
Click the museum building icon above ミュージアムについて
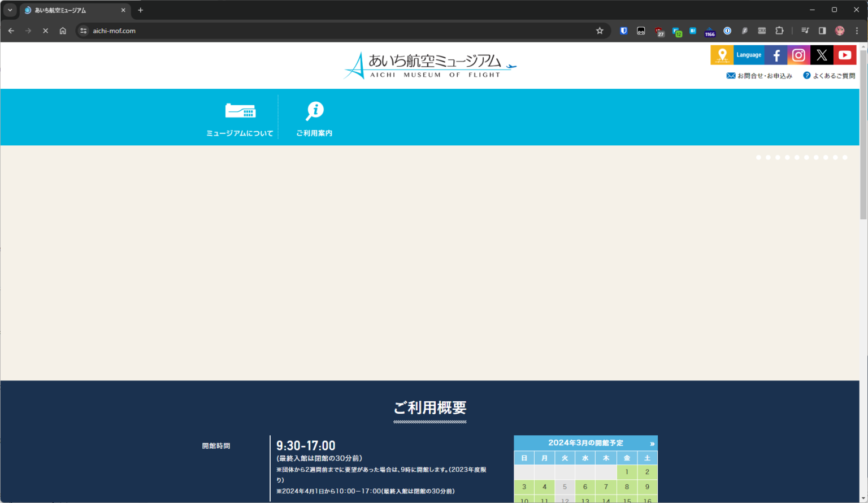point(240,111)
